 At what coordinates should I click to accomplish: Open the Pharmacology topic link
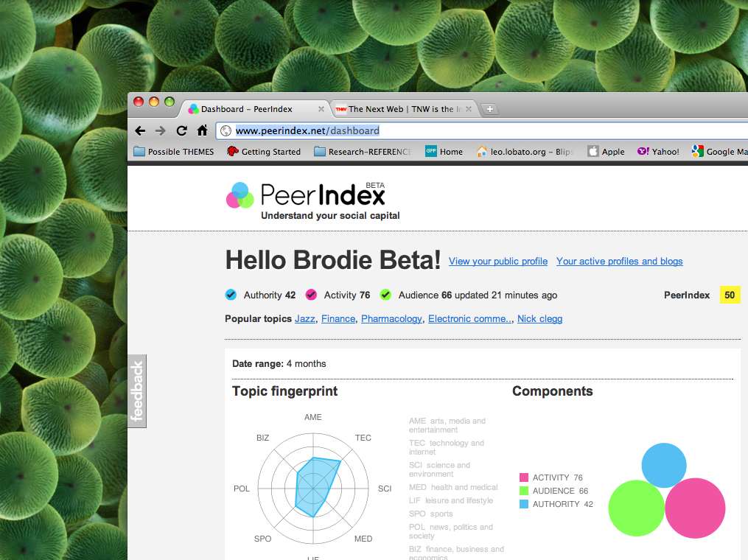point(391,318)
